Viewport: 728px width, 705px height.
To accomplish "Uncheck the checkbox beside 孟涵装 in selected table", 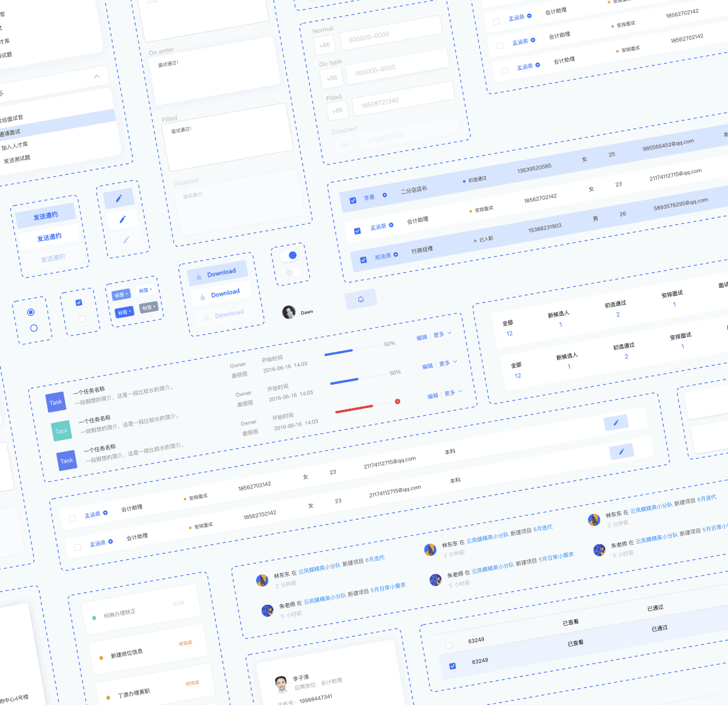I will pos(358,231).
